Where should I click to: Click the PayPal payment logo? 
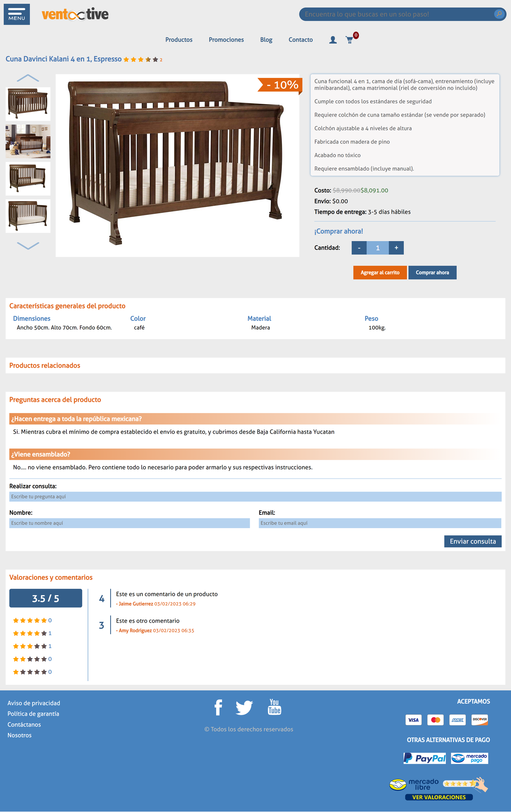[424, 758]
